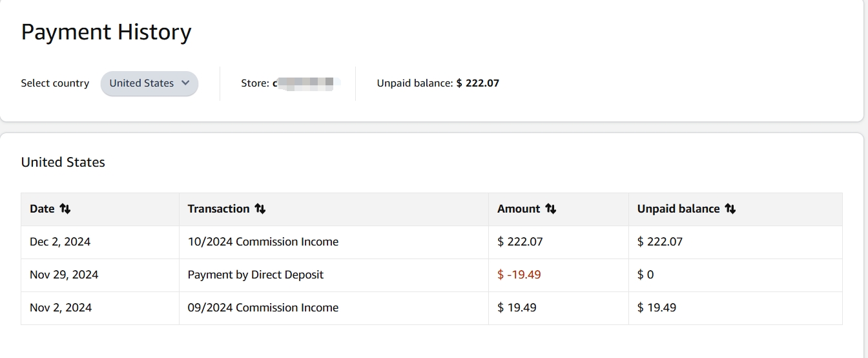Select the 10/2024 Commission Income transaction

tap(263, 242)
